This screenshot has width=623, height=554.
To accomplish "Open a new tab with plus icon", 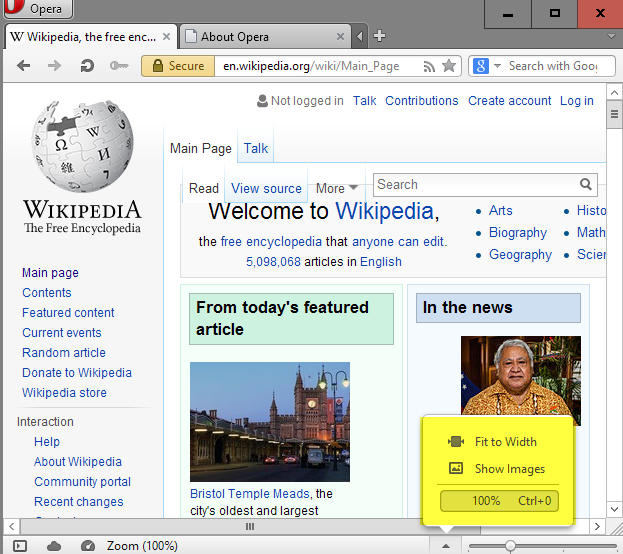I will [379, 37].
